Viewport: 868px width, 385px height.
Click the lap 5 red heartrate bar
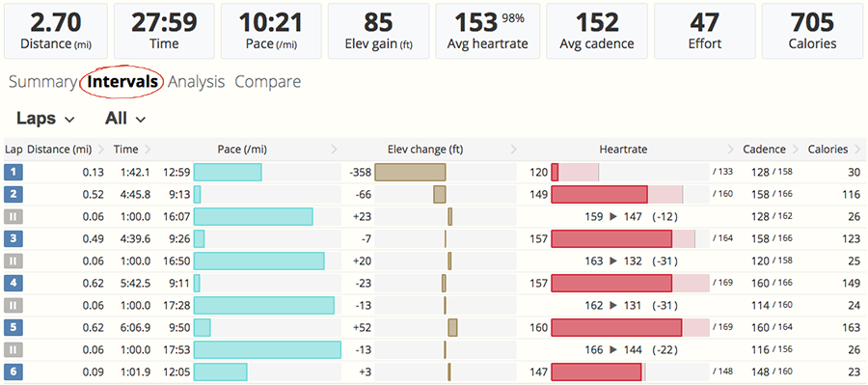tap(616, 327)
